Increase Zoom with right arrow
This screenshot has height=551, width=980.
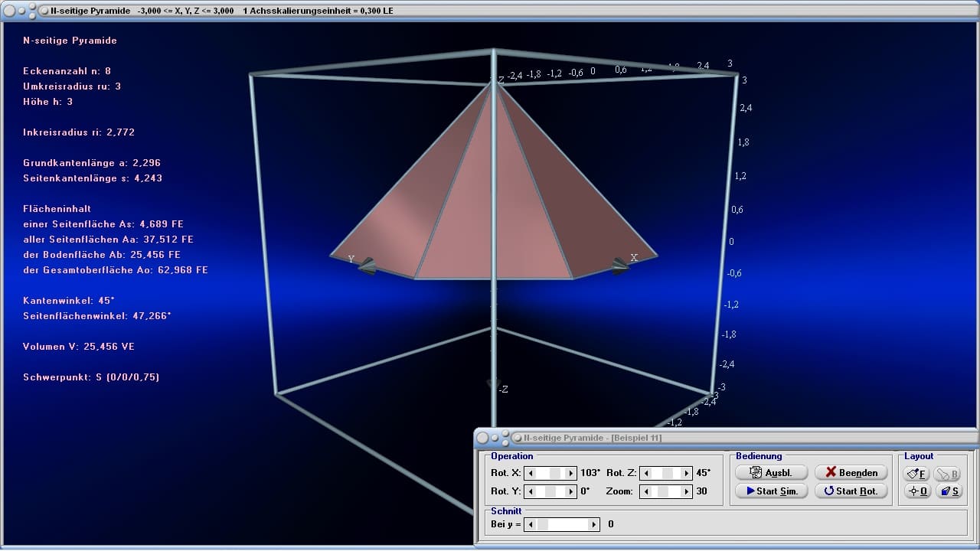tap(686, 491)
